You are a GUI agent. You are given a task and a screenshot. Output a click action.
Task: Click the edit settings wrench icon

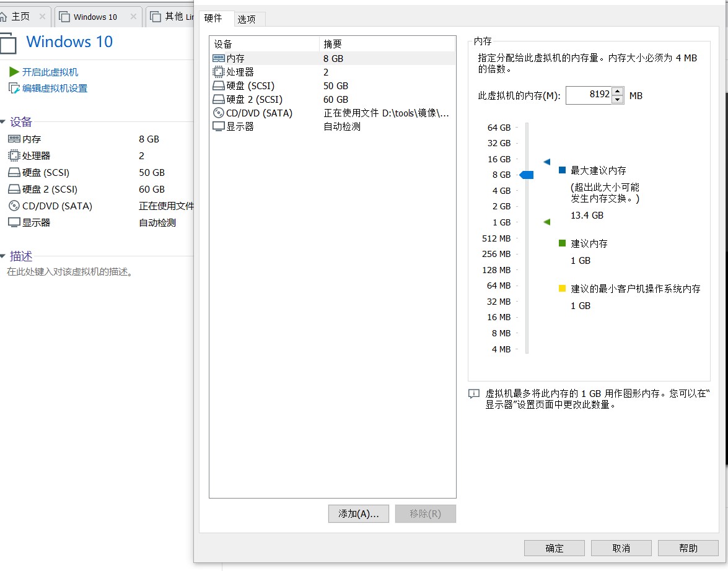14,88
